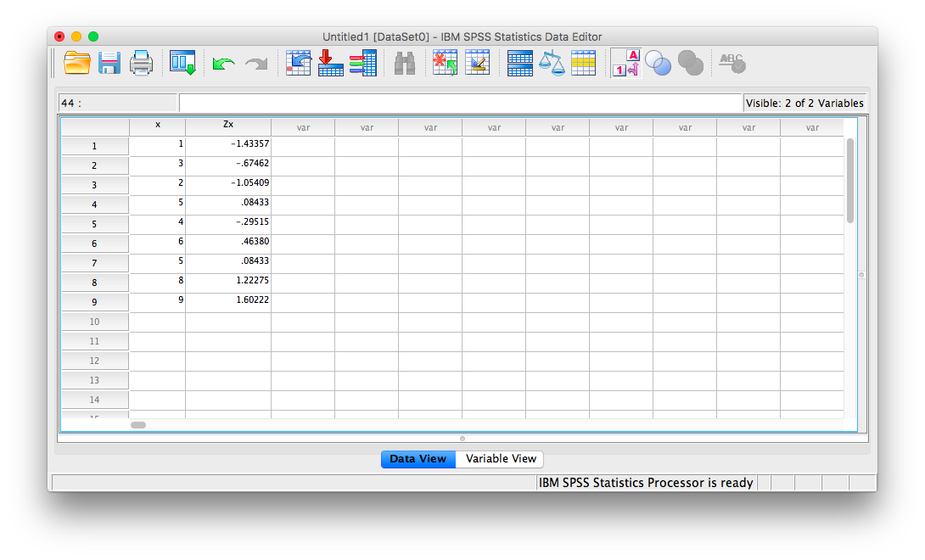Click the Print icon in the toolbar
The height and width of the screenshot is (560, 925).
(141, 64)
